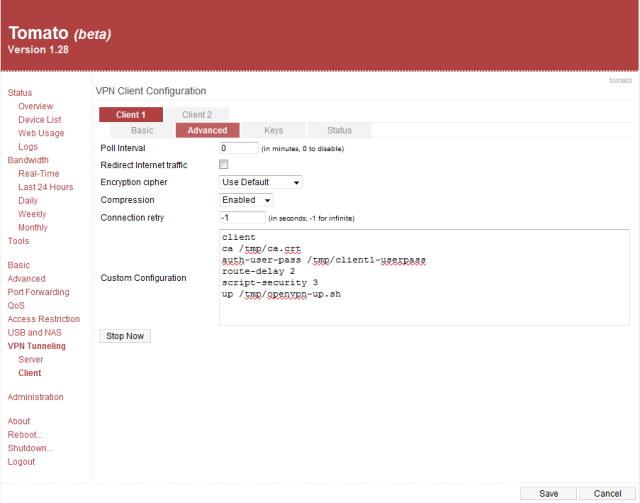Click the 'script-security 3' configuration line
This screenshot has width=640, height=503.
point(270,283)
